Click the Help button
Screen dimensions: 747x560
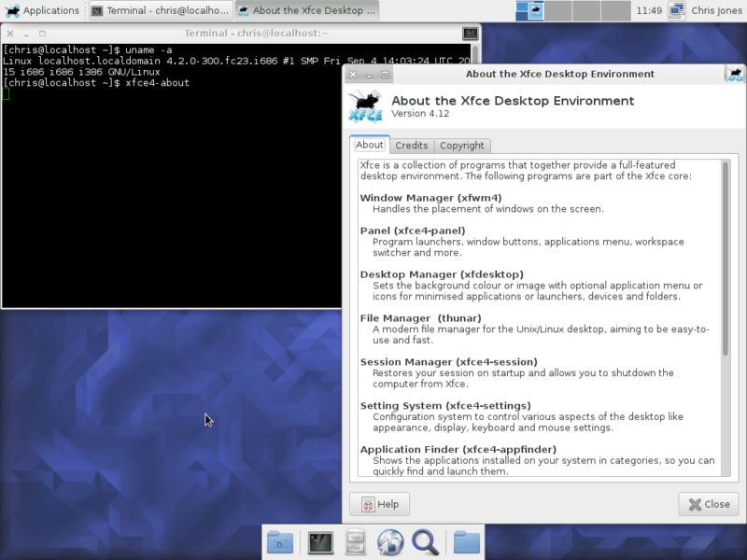[x=380, y=504]
